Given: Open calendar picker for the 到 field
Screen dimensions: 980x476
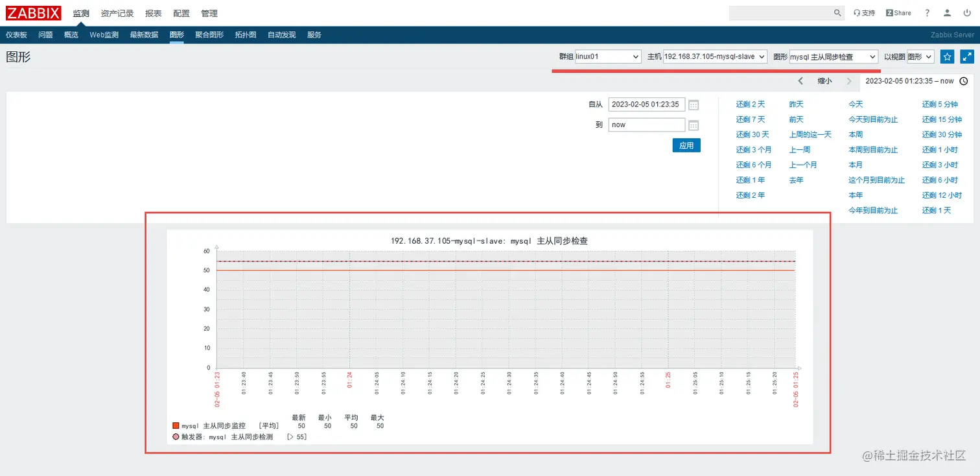Looking at the screenshot, I should [694, 125].
